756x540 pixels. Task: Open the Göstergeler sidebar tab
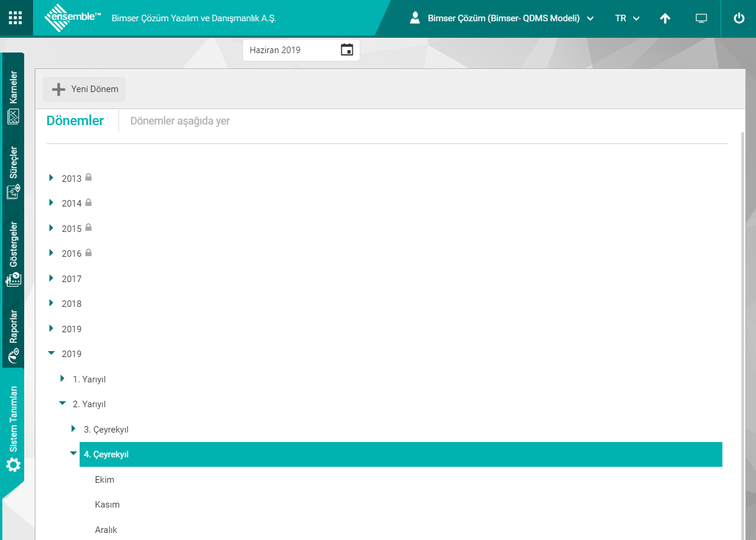[14, 254]
